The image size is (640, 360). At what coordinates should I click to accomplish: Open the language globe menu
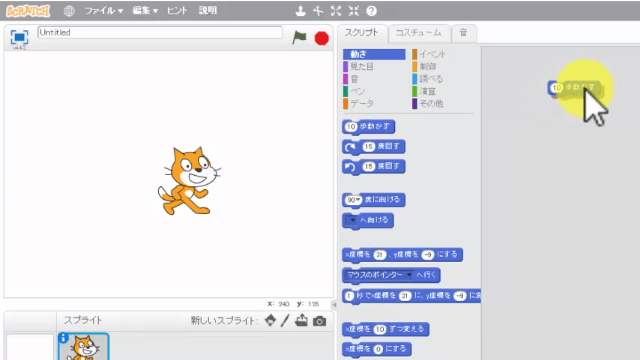click(x=69, y=11)
